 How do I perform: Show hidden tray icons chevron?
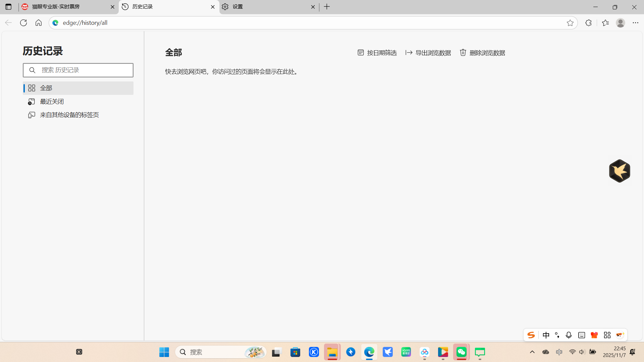[x=532, y=352]
